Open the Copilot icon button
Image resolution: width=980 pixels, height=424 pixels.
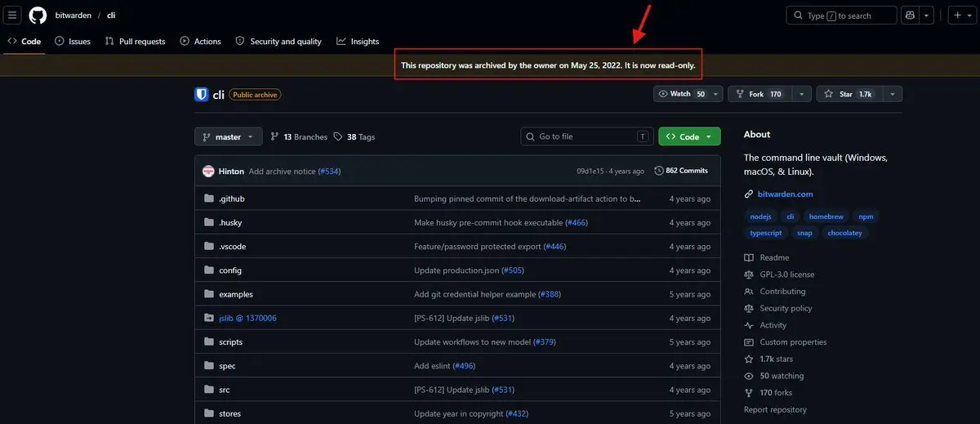tap(910, 16)
